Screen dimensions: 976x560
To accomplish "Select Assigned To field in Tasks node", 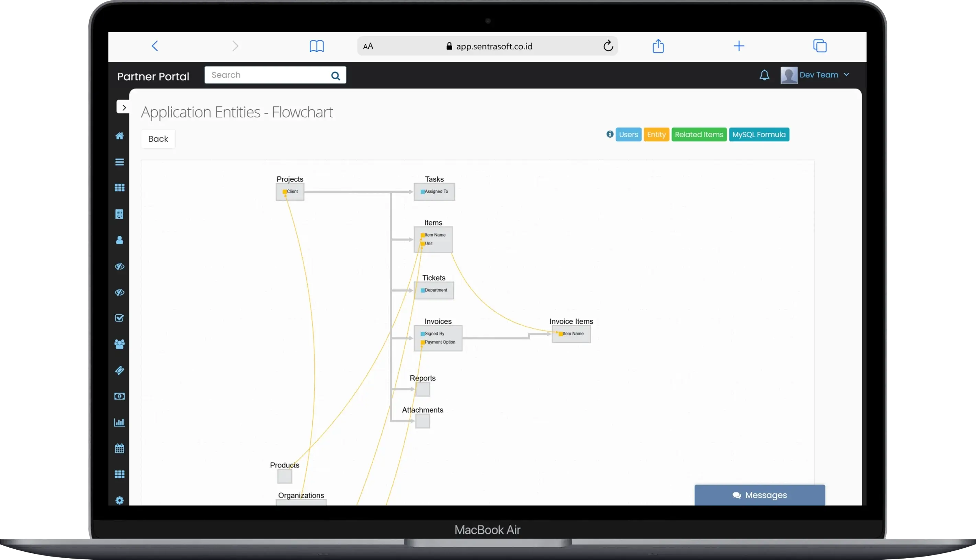I will [x=434, y=191].
